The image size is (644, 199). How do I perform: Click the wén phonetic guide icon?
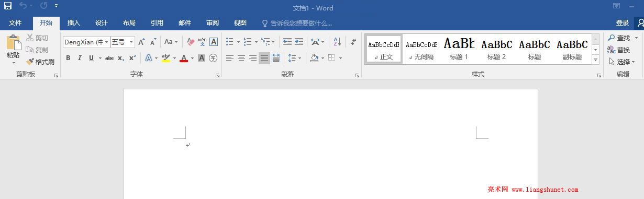coord(202,42)
